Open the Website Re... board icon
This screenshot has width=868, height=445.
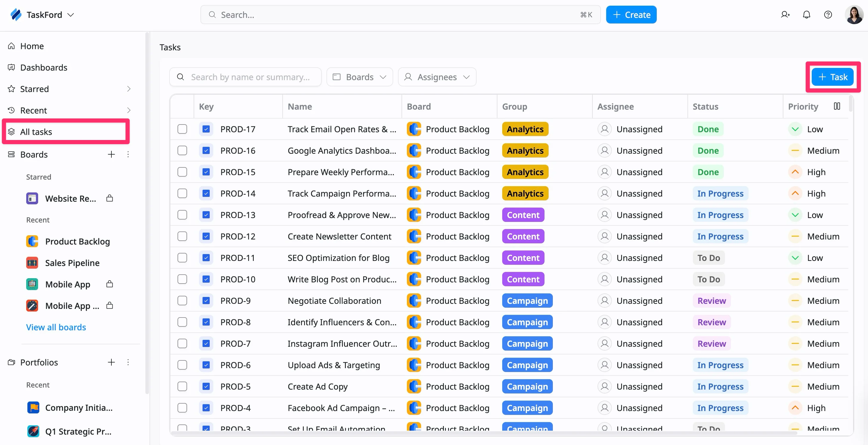pos(32,198)
